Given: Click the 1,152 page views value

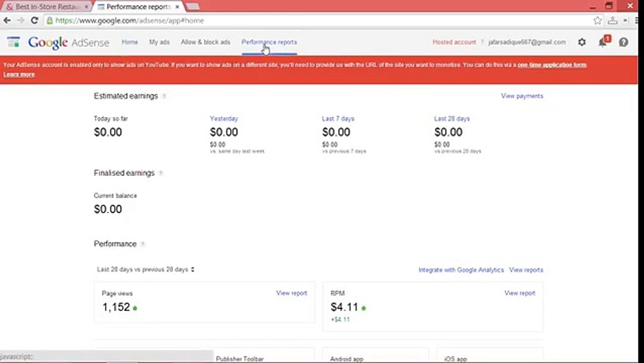Looking at the screenshot, I should pos(116,308).
